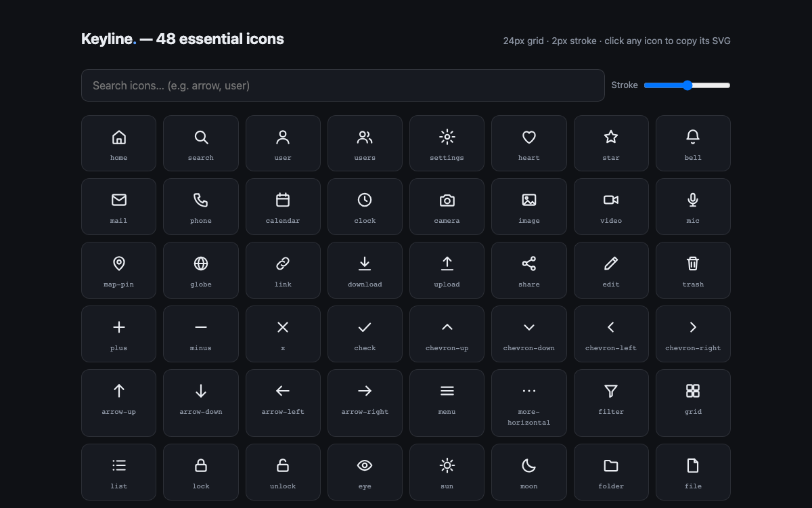Click the Stroke label text
812x508 pixels.
625,85
